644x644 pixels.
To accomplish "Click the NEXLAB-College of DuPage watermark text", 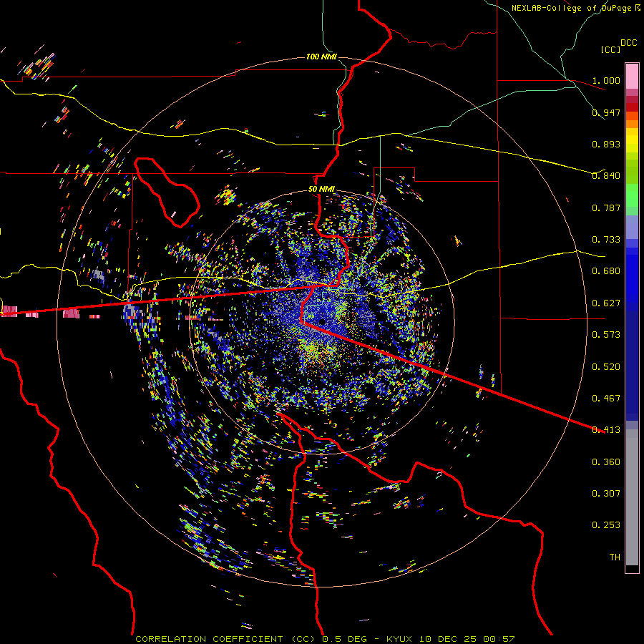I will 572,8.
